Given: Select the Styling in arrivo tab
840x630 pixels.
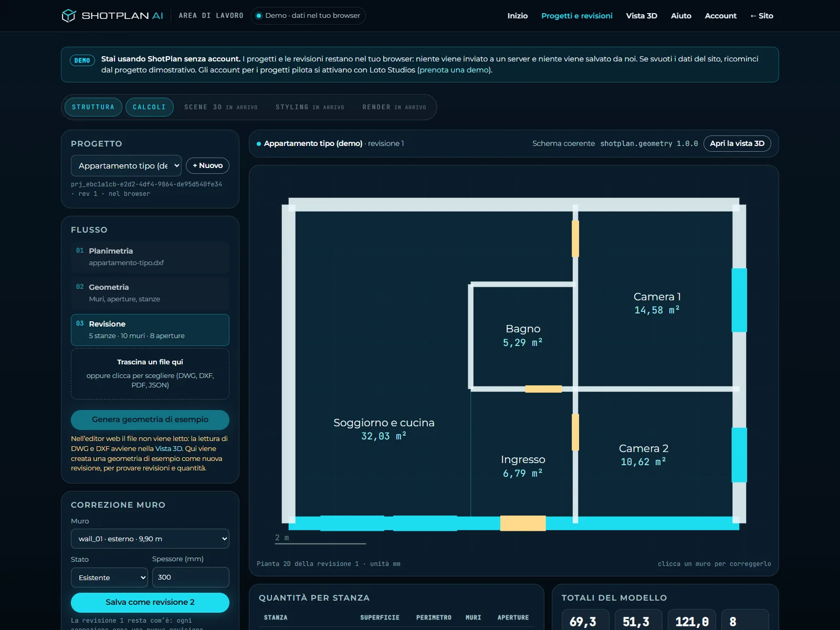Looking at the screenshot, I should coord(310,107).
